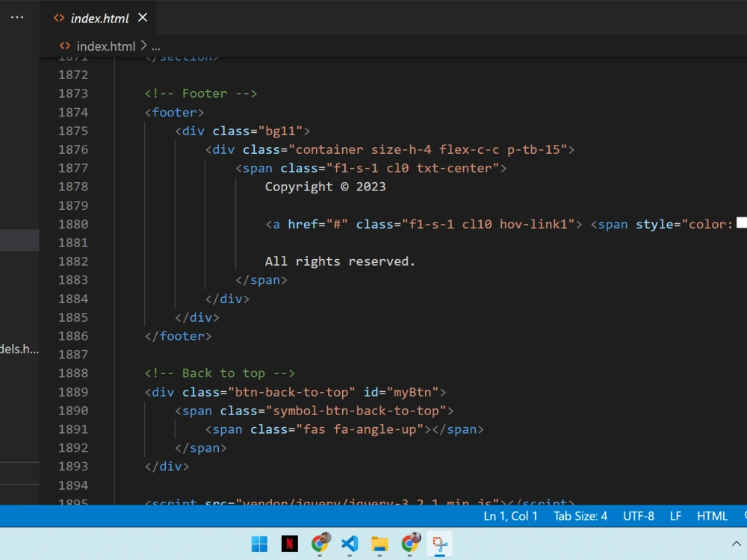The height and width of the screenshot is (560, 747).
Task: Open the Windows Start menu
Action: [x=259, y=544]
